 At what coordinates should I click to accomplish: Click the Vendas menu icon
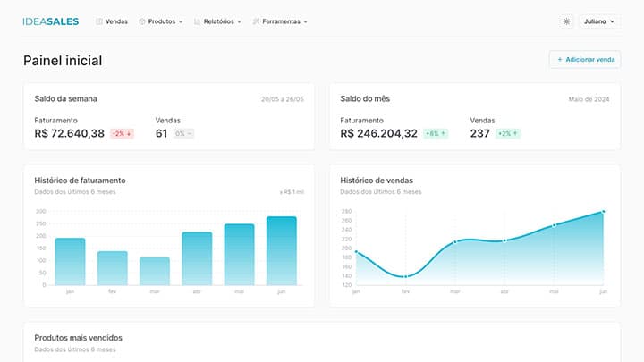[99, 21]
